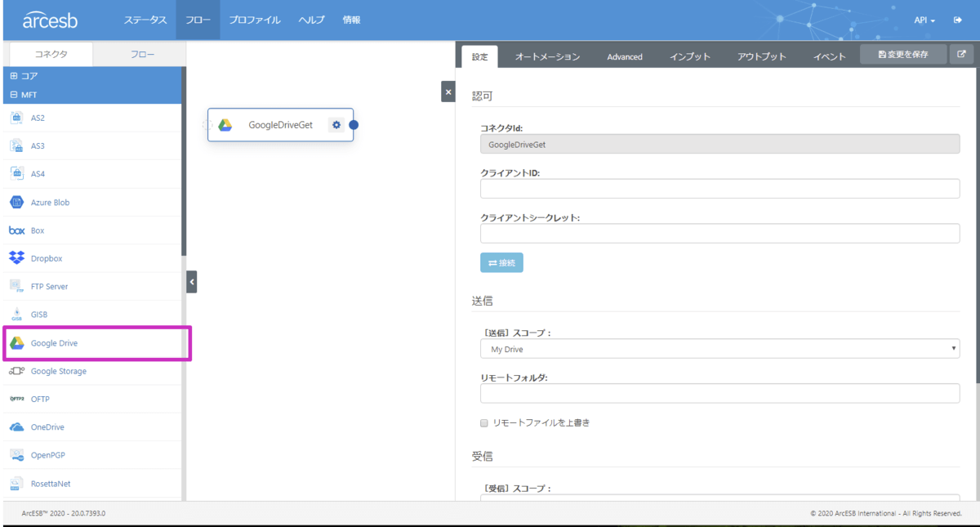Collapse the MFT connector group
The height and width of the screenshot is (527, 980).
click(x=91, y=95)
